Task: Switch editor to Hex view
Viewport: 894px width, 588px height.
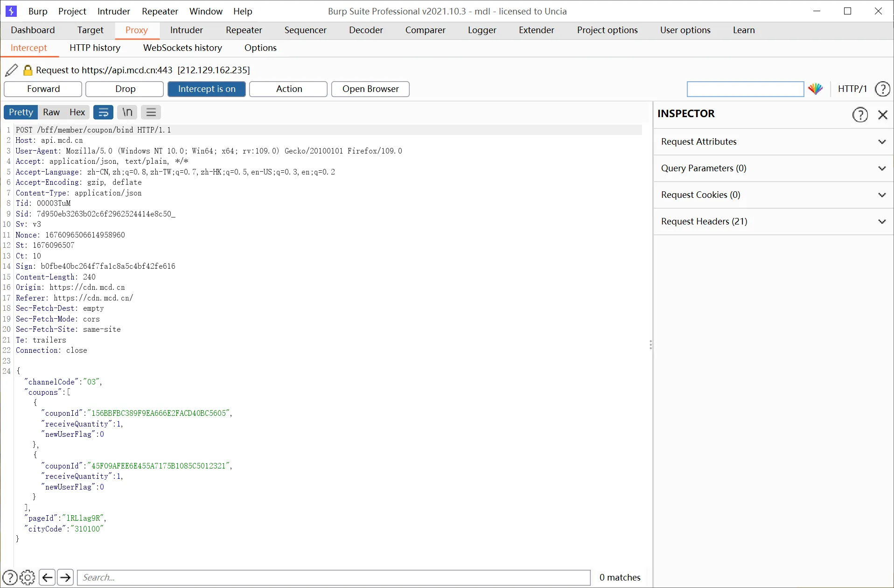Action: tap(77, 112)
